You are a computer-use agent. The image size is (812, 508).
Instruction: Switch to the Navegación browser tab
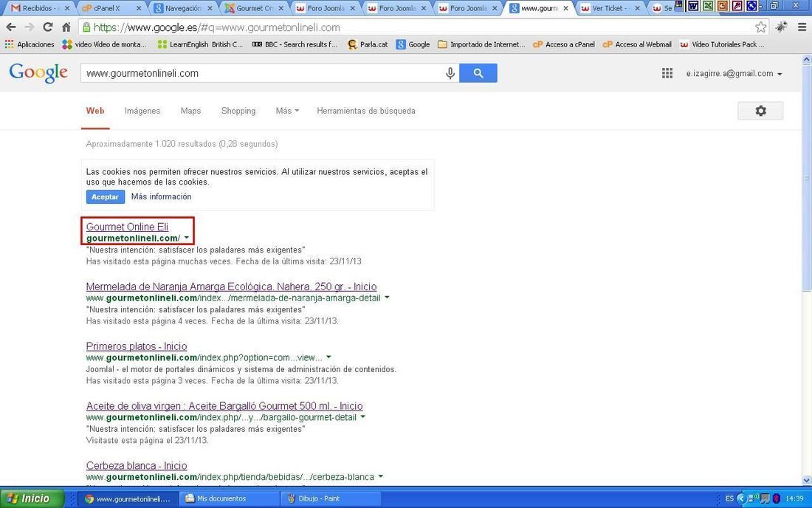183,8
